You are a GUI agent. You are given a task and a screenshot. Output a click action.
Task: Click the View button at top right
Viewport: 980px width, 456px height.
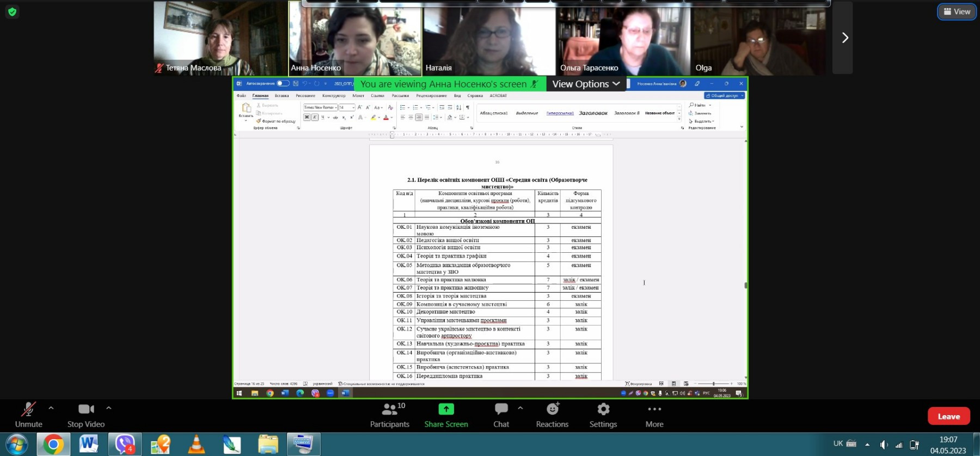coord(957,11)
